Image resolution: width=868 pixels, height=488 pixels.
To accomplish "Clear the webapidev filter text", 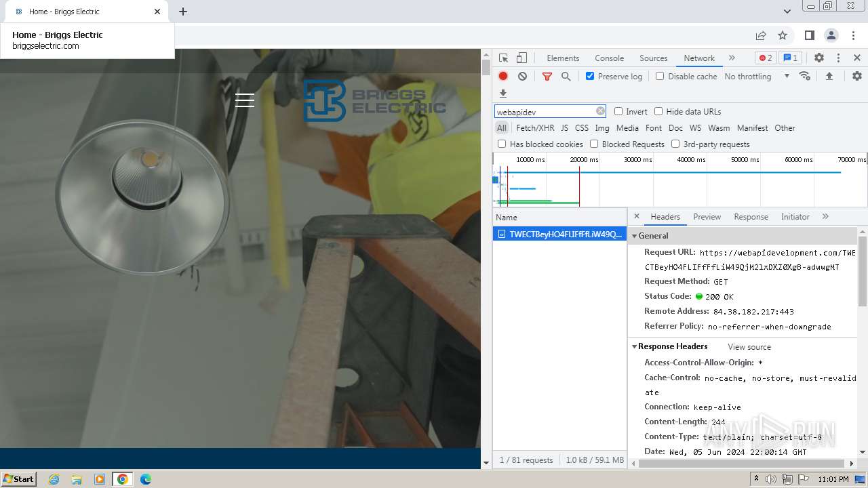I will [600, 111].
